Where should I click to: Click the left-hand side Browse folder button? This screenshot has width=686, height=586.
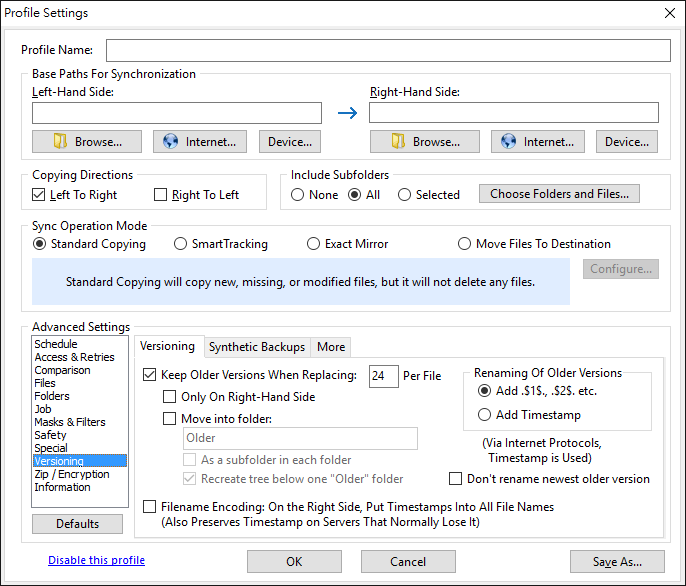coord(87,142)
